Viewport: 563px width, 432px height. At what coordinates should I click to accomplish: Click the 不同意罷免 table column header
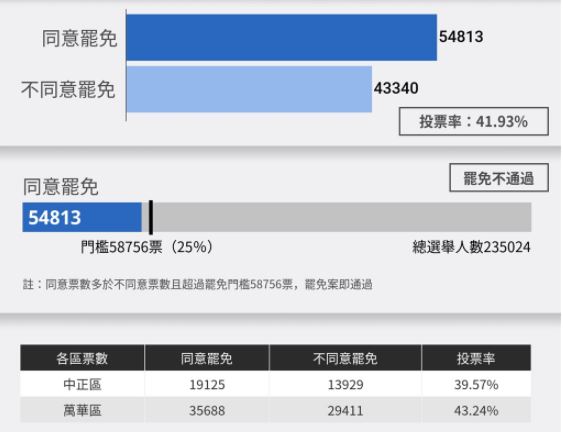[345, 358]
